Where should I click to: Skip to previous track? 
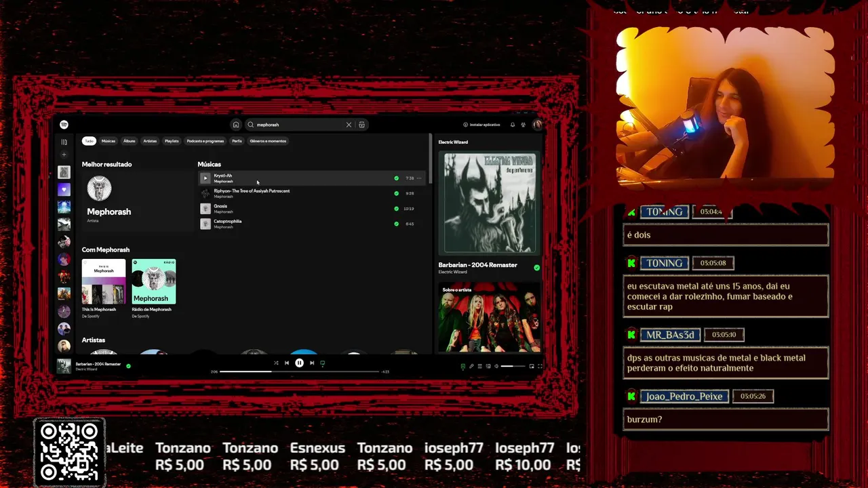287,363
